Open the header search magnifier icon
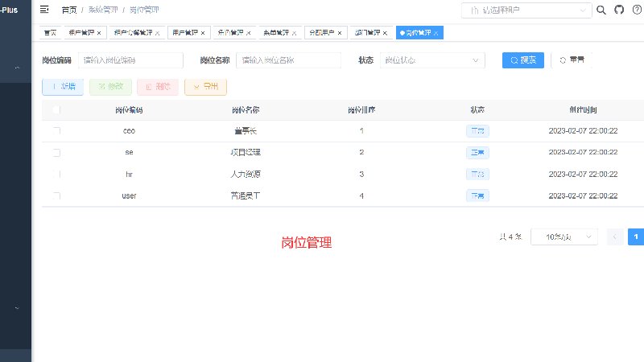The image size is (644, 362). [601, 10]
